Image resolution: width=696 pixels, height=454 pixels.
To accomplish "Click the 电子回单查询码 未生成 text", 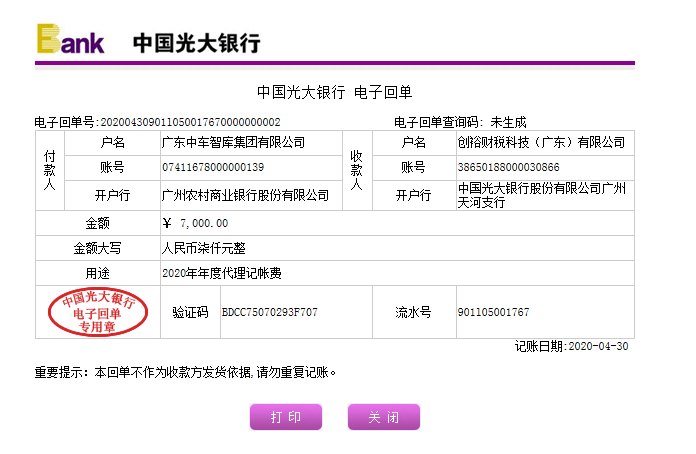I will 460,122.
